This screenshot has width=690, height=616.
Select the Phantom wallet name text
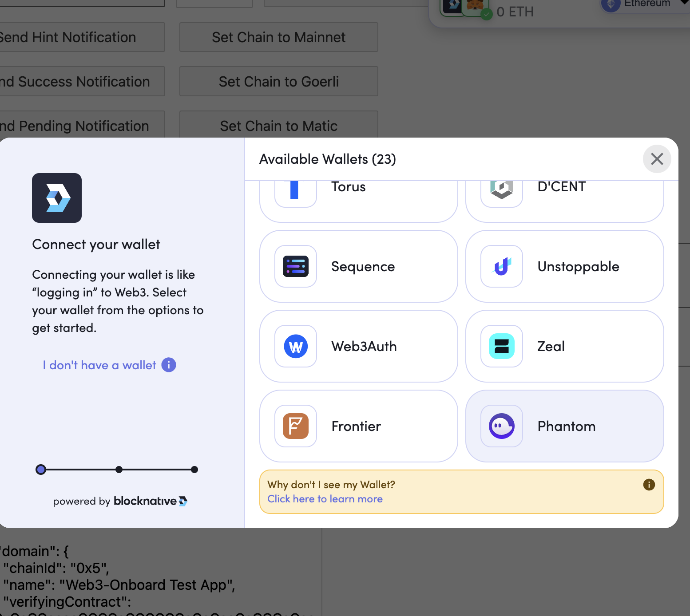tap(567, 426)
